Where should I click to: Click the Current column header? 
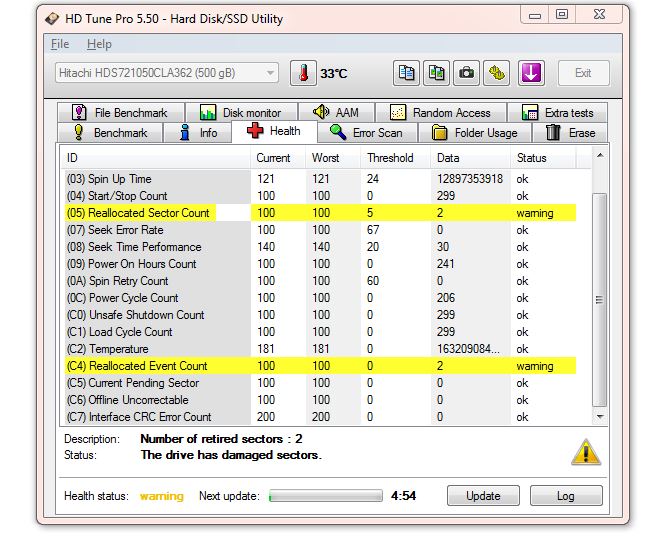pos(278,158)
